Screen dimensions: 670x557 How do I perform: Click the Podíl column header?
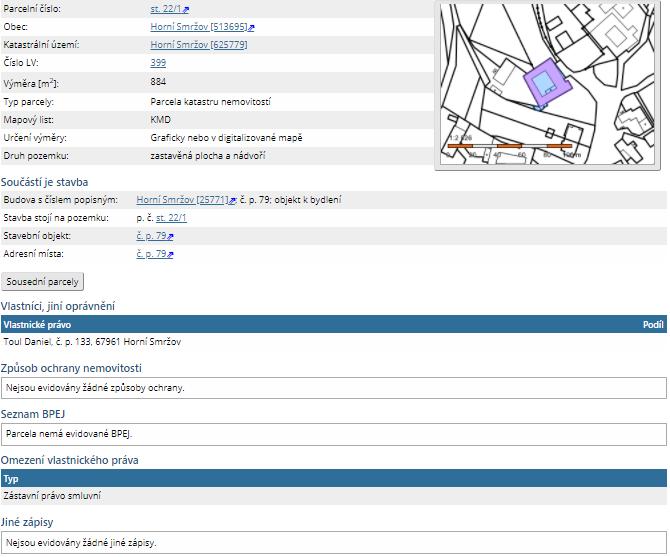pos(653,325)
